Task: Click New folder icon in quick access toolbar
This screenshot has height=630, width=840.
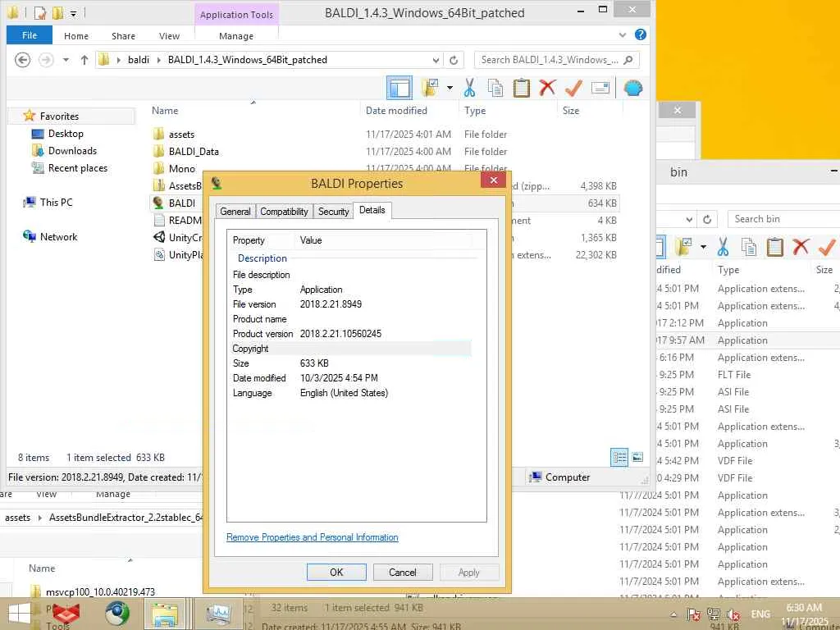Action: point(58,12)
